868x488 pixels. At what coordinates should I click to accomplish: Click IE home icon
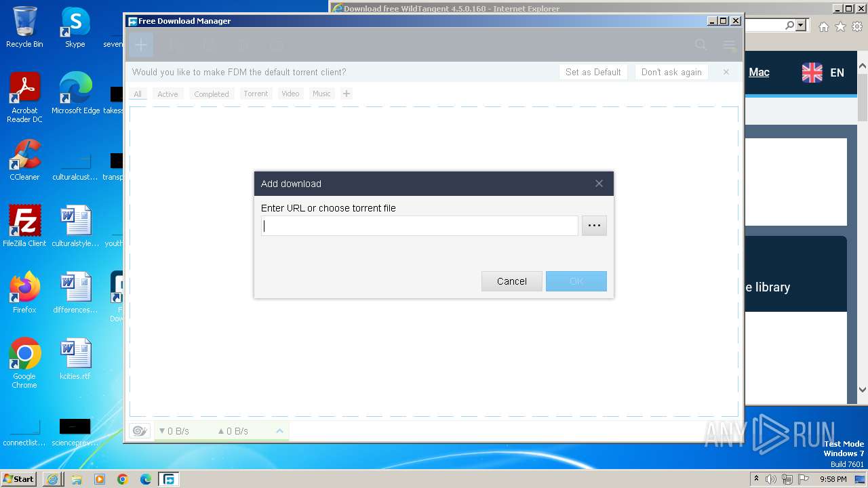823,26
